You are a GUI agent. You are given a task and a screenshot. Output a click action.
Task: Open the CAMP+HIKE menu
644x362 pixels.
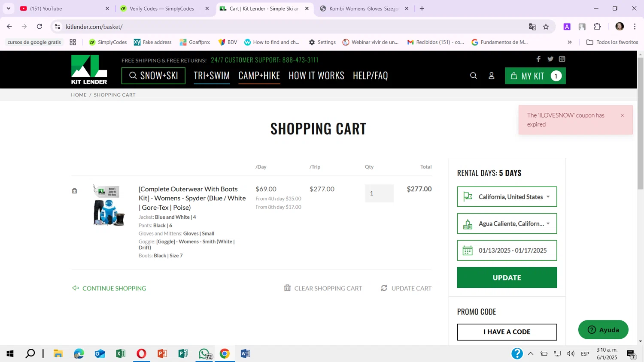tap(259, 75)
